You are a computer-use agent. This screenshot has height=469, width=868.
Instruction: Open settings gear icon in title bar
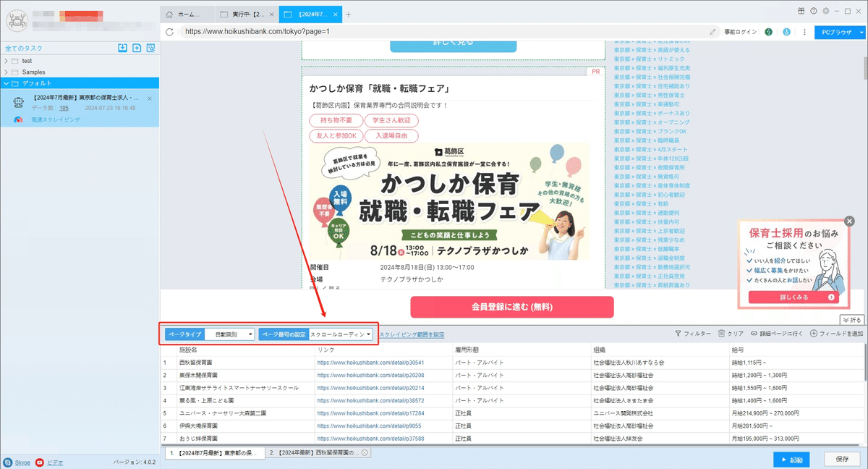pyautogui.click(x=826, y=10)
